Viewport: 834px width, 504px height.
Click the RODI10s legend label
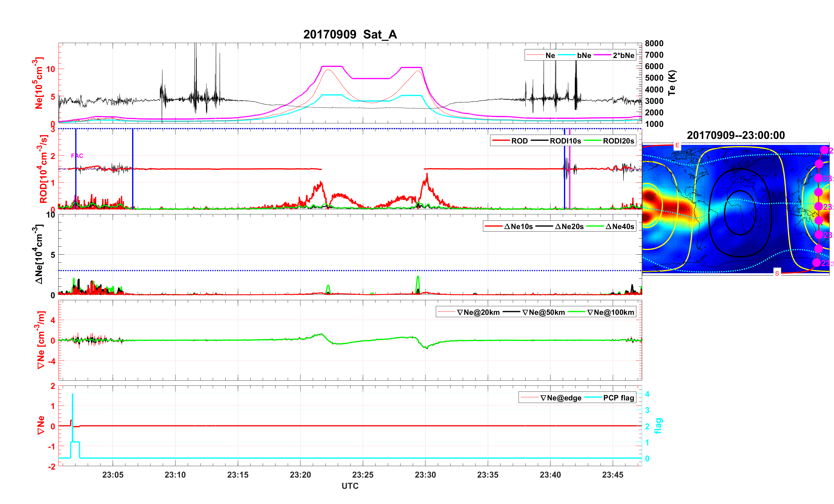pos(565,141)
